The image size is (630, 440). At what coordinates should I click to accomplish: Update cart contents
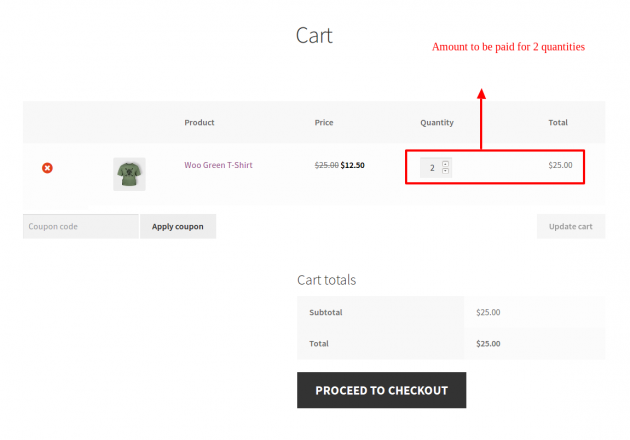click(x=571, y=226)
